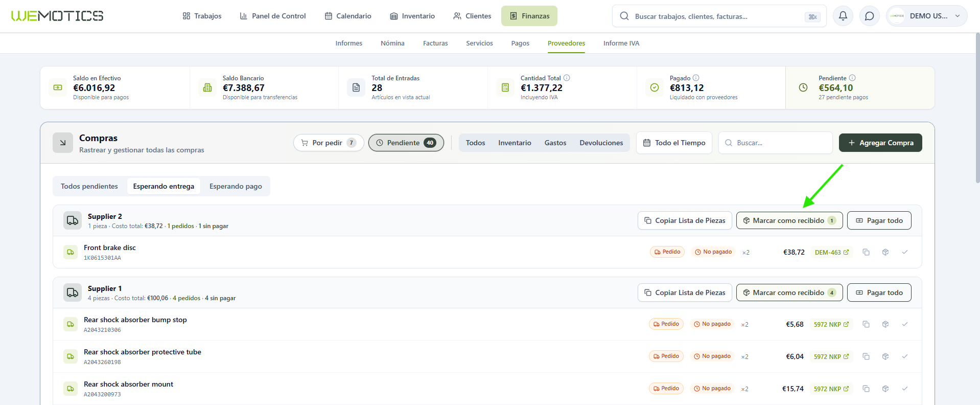The image size is (980, 405).
Task: Select the Devoluciones type filter
Action: pyautogui.click(x=601, y=143)
